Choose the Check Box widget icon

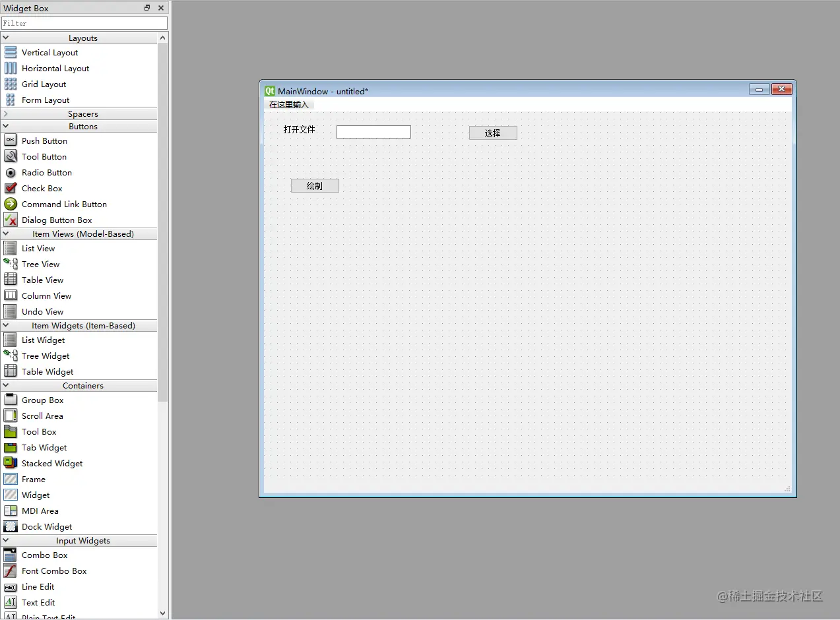point(11,189)
